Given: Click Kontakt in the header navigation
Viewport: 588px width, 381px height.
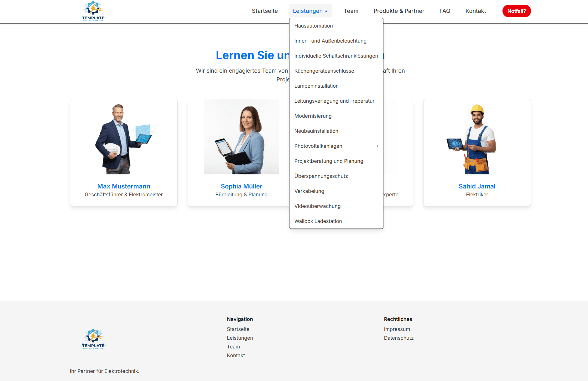Looking at the screenshot, I should point(475,11).
